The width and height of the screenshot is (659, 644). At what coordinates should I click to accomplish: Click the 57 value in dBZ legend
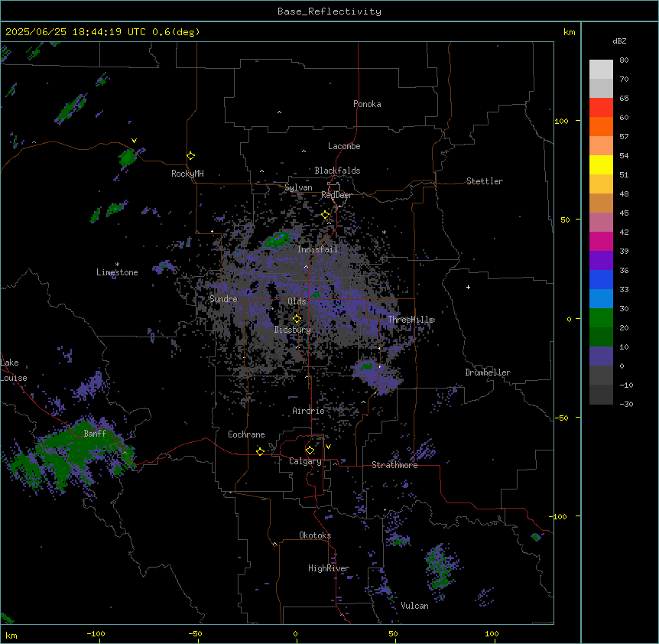click(x=624, y=137)
